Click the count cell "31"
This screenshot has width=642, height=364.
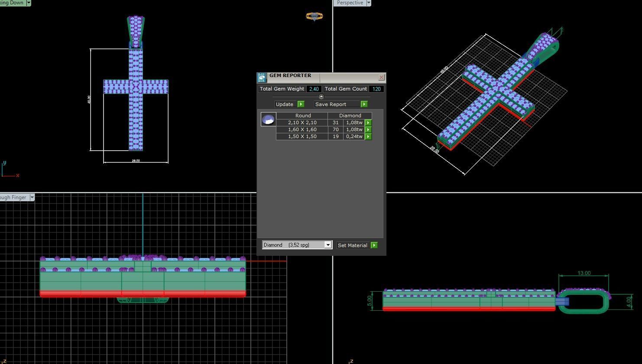coord(335,122)
